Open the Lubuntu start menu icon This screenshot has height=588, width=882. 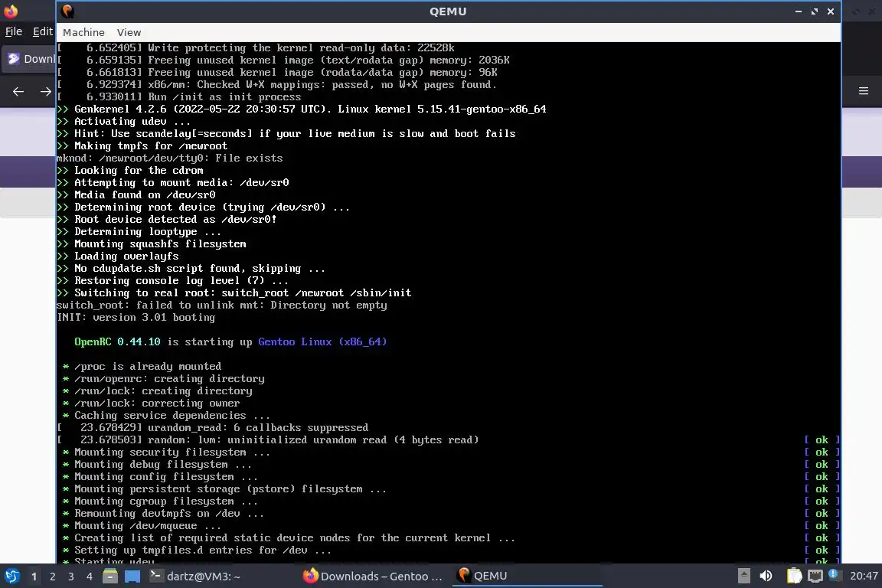point(11,576)
